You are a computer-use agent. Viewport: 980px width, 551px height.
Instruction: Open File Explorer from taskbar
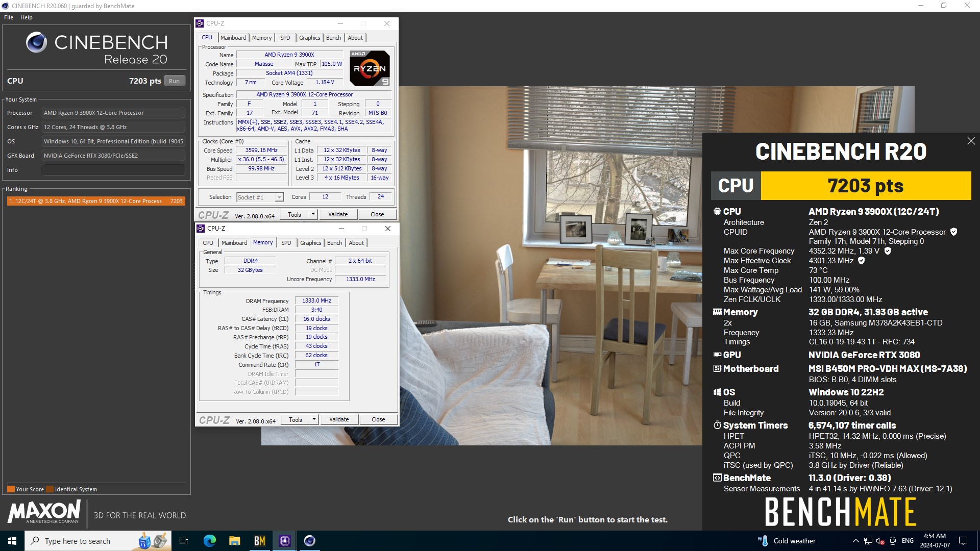(x=234, y=541)
